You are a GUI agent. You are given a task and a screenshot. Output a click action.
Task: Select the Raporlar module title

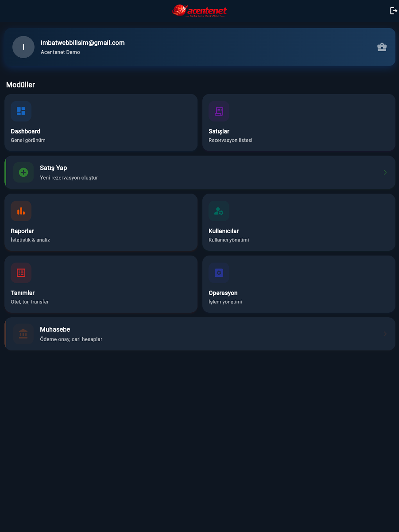22,231
